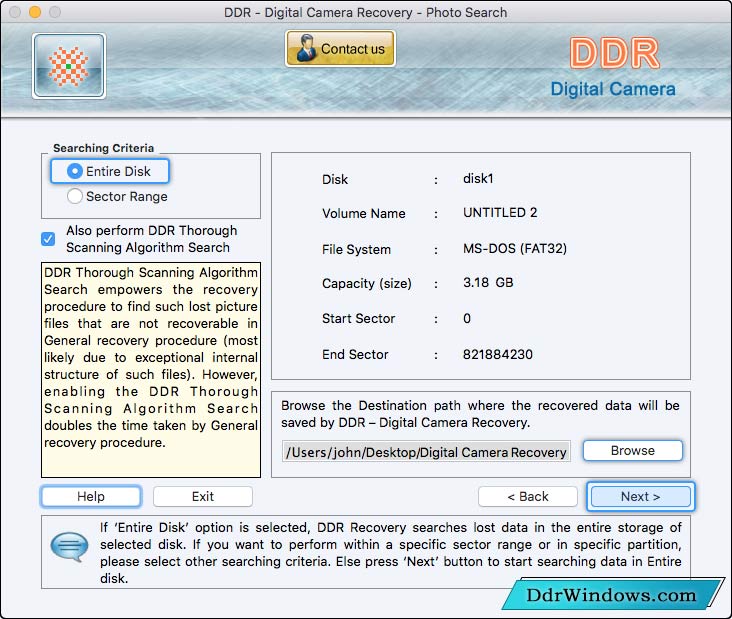Click the 3.18 GB capacity value
732x619 pixels.
(x=488, y=282)
